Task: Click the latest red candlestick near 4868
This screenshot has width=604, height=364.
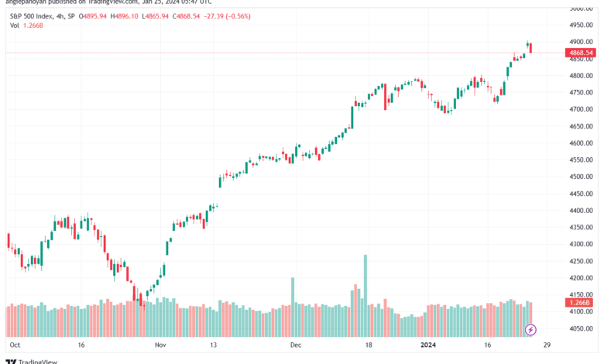Action: pos(530,48)
